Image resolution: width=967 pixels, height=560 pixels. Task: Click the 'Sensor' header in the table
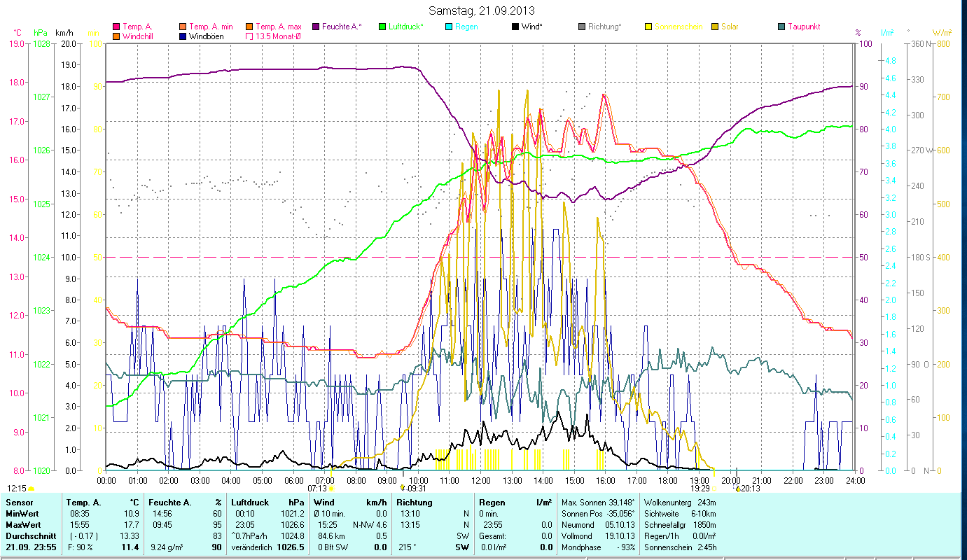pyautogui.click(x=19, y=503)
